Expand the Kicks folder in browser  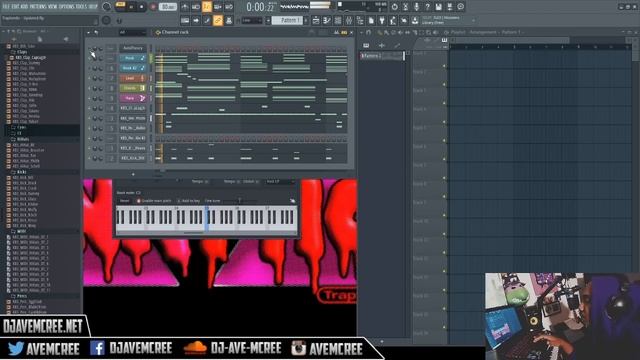(x=22, y=172)
